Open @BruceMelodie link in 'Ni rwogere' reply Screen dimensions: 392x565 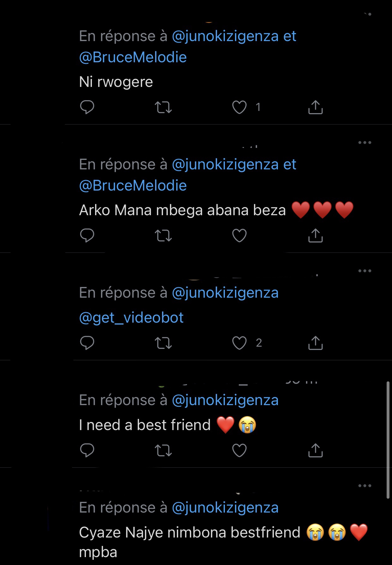pyautogui.click(x=133, y=58)
